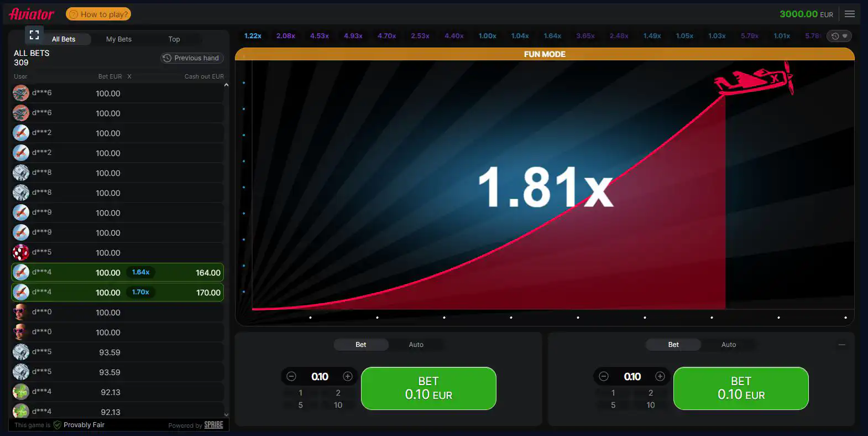Expand the round history dropdown
This screenshot has height=436, width=868.
(839, 36)
